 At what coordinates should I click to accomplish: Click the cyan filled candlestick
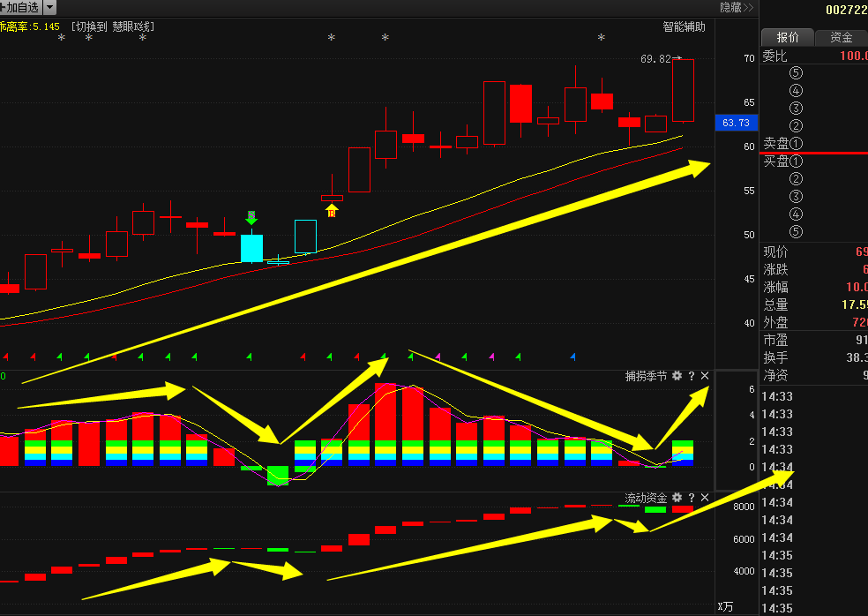251,248
